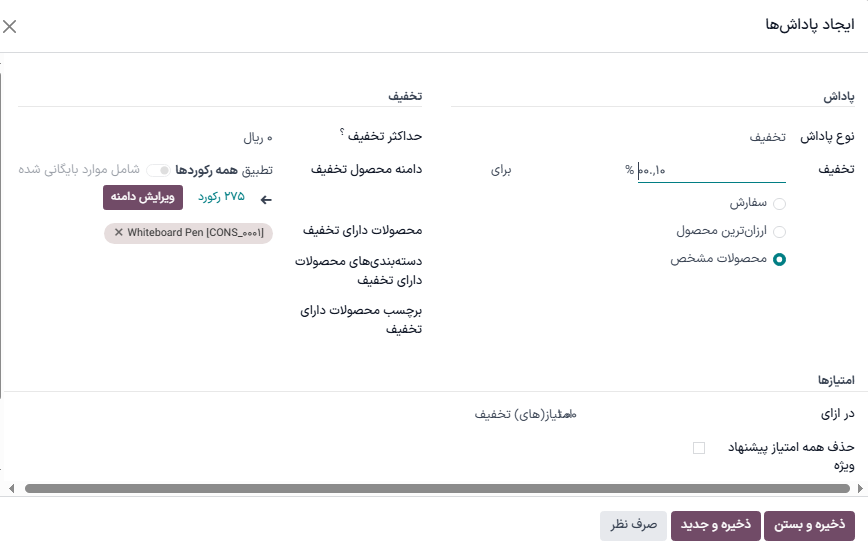Click the horizontal scrollbar's left arrow
This screenshot has height=549, width=868.
(x=11, y=489)
